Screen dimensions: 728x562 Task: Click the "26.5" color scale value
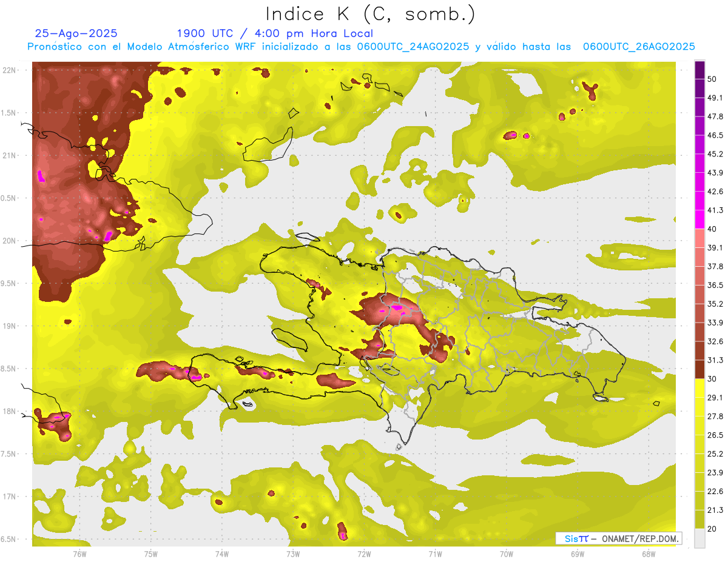(715, 435)
